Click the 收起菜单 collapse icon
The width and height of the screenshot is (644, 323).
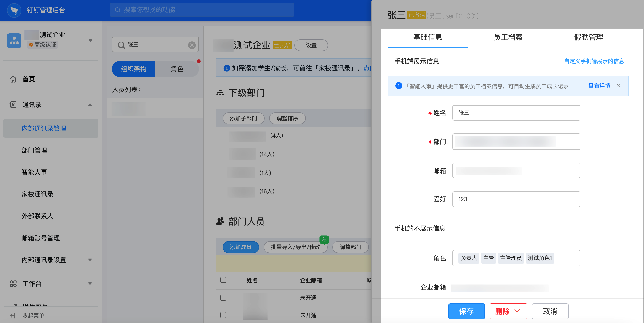coord(13,315)
